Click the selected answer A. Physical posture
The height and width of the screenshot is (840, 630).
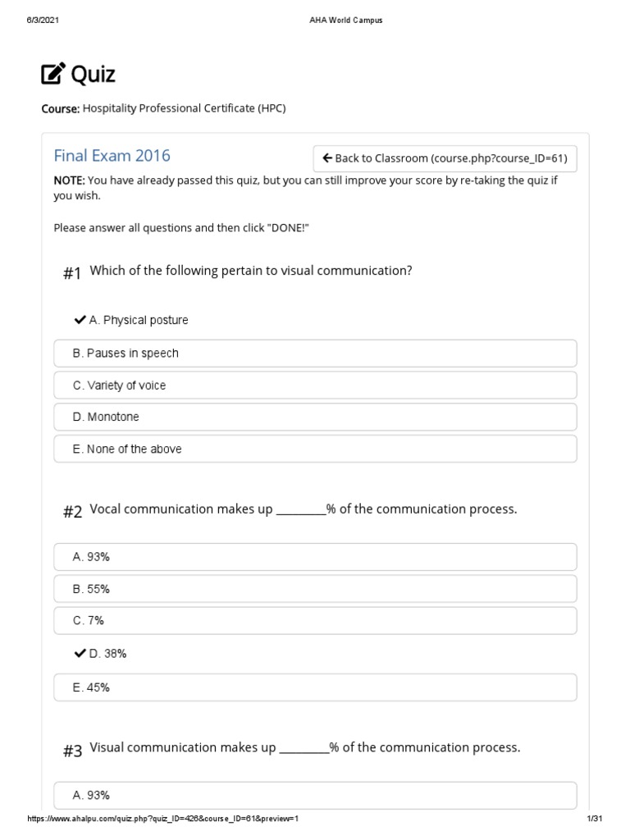click(x=139, y=320)
